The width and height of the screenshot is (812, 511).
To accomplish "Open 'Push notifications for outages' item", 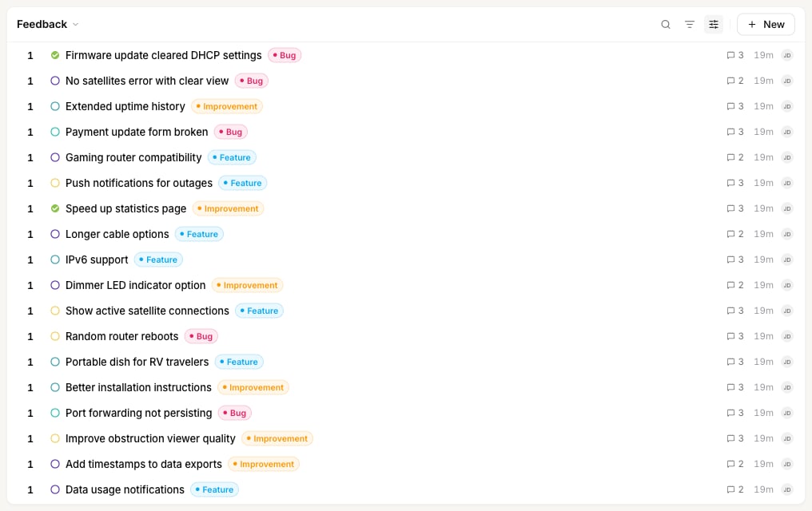I will point(139,183).
